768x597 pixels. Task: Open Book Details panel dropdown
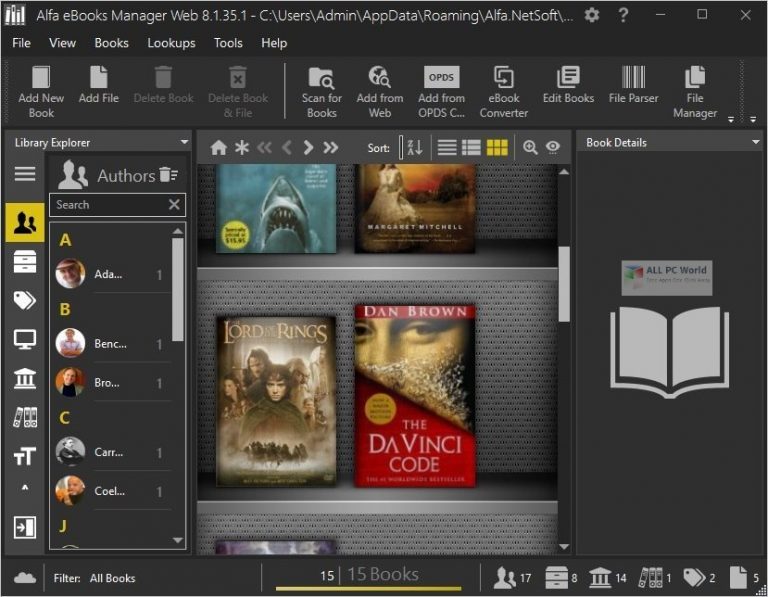click(756, 142)
